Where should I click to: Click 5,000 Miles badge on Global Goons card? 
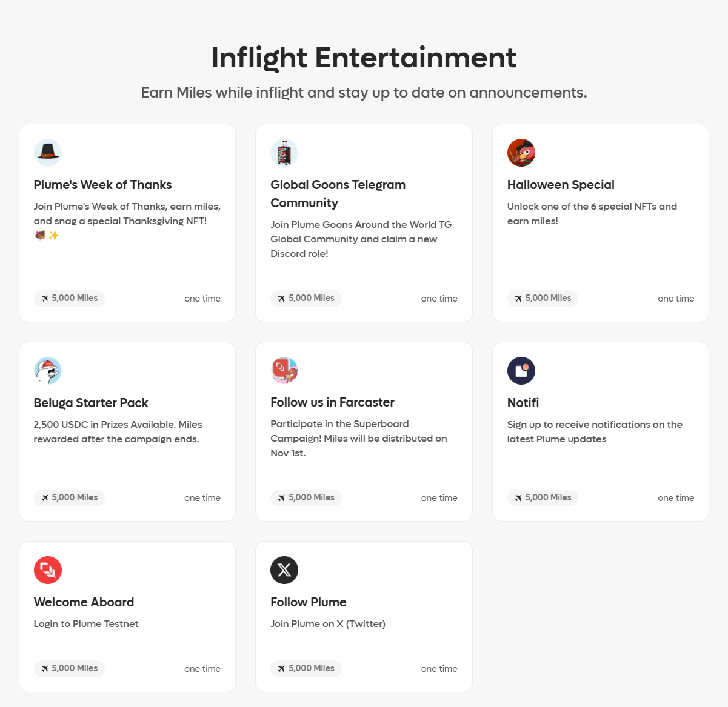[x=306, y=298]
